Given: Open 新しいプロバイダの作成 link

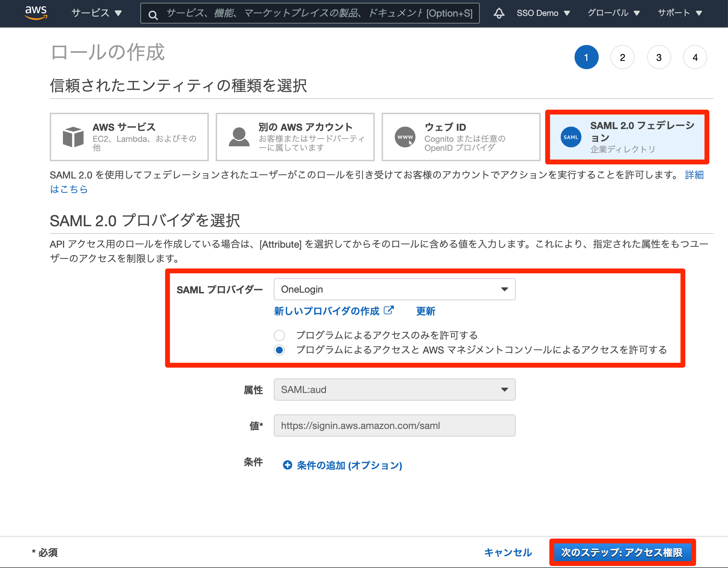Looking at the screenshot, I should point(327,311).
